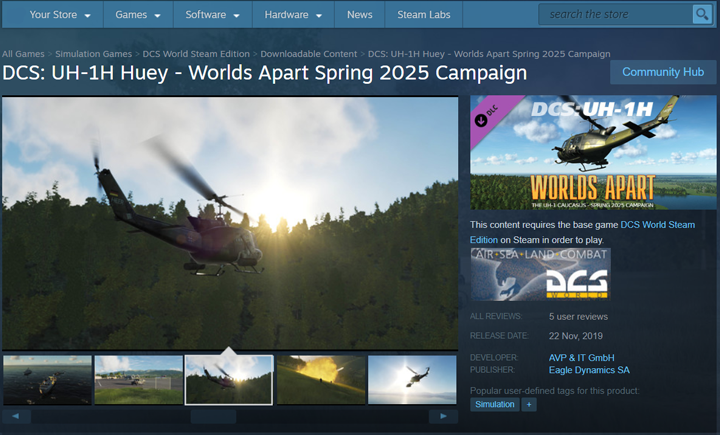Click the plus icon to add tag
This screenshot has width=720, height=435.
click(x=530, y=405)
